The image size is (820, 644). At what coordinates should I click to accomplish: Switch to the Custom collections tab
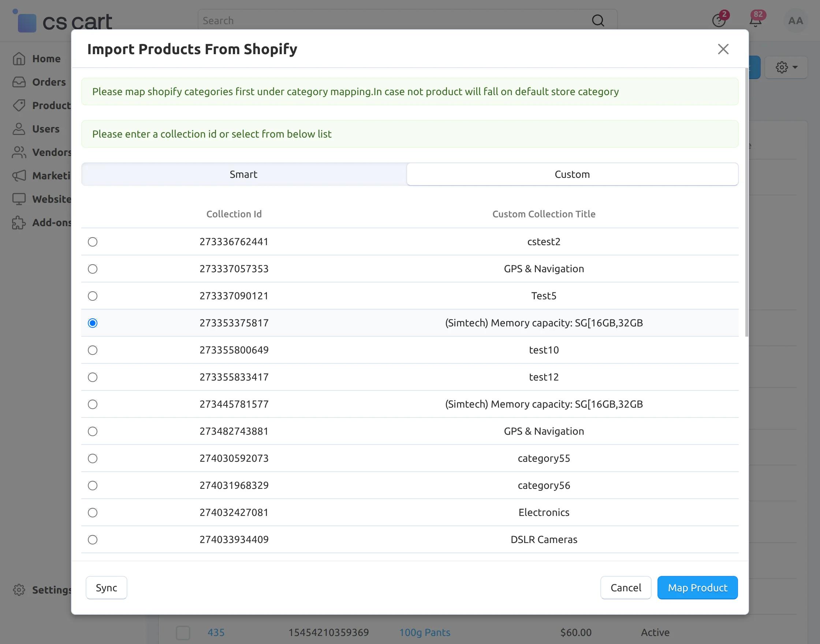pos(572,174)
